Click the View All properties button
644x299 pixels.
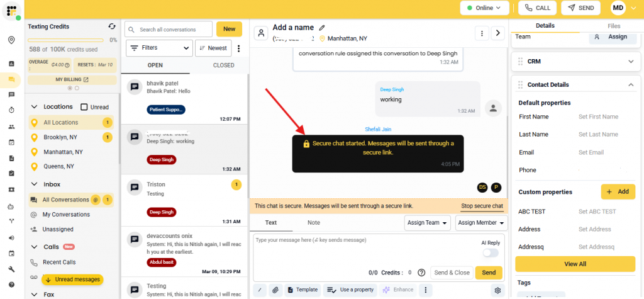point(575,264)
